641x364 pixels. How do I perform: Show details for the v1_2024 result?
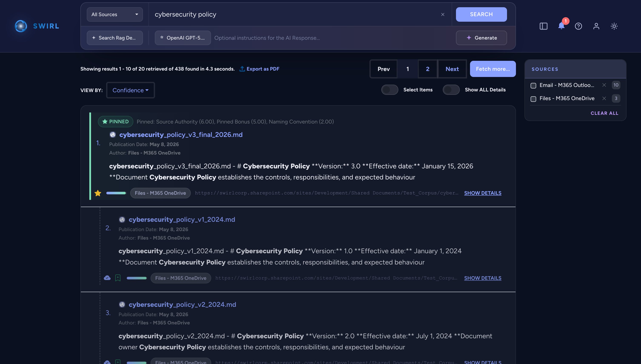tap(483, 278)
